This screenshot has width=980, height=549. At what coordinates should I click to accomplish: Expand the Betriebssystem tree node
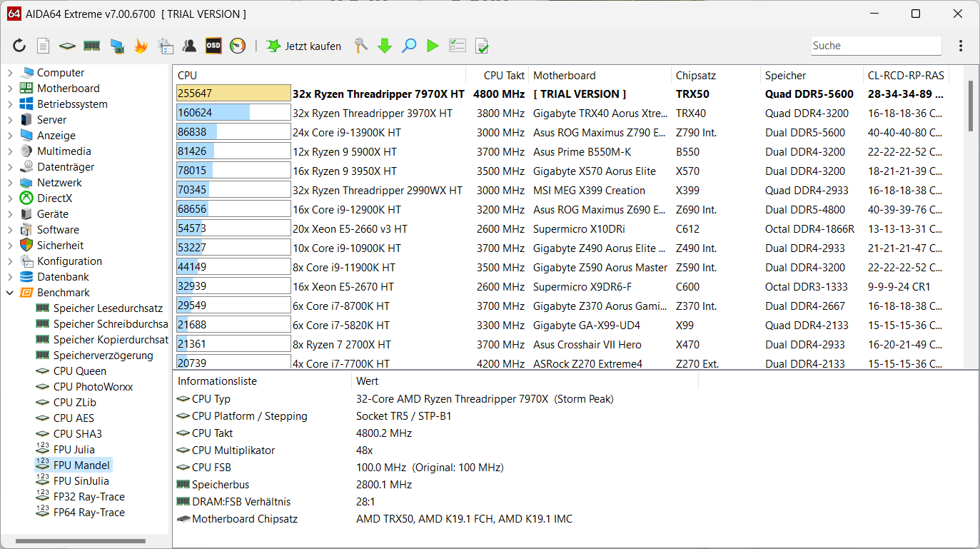tap(10, 104)
